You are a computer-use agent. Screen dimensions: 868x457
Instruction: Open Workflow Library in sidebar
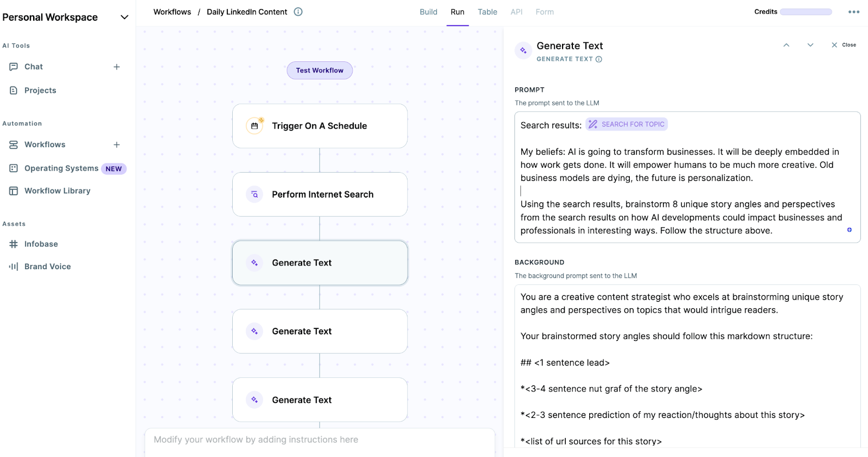tap(57, 191)
